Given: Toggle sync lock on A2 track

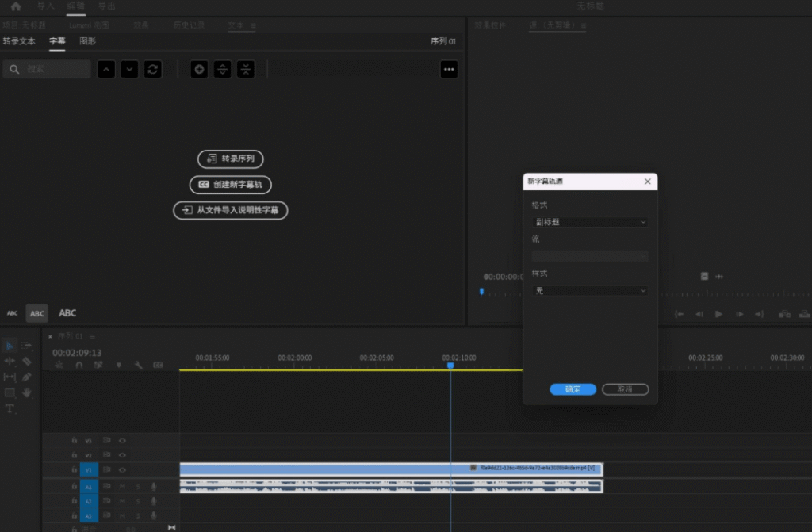Looking at the screenshot, I should pos(107,501).
